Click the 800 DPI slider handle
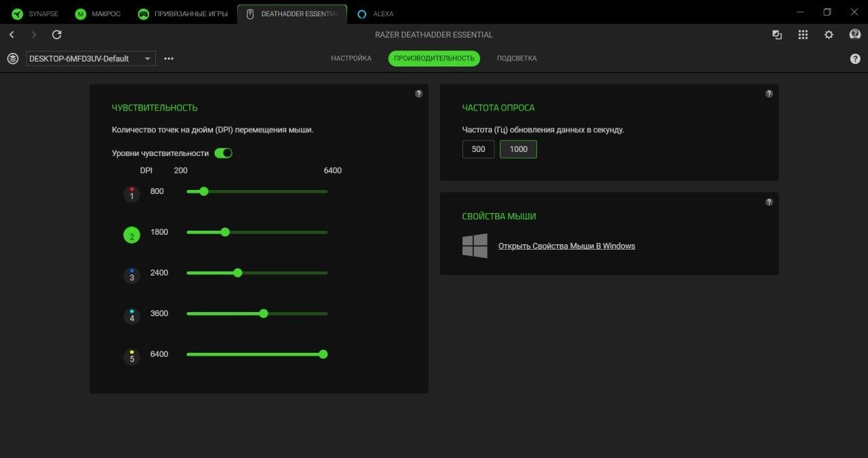The height and width of the screenshot is (458, 868). [x=203, y=191]
